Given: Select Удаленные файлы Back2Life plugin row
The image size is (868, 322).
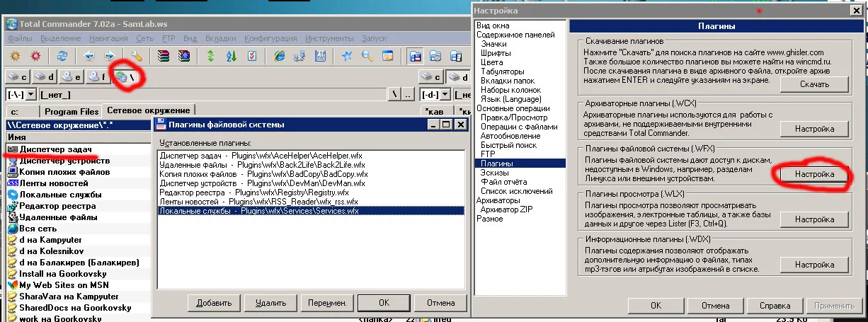Looking at the screenshot, I should coord(310,164).
